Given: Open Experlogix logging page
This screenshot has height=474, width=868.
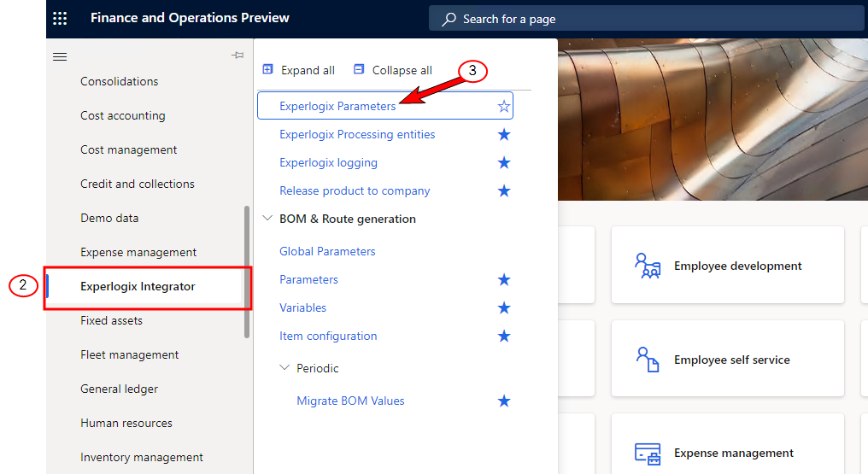Looking at the screenshot, I should [328, 162].
